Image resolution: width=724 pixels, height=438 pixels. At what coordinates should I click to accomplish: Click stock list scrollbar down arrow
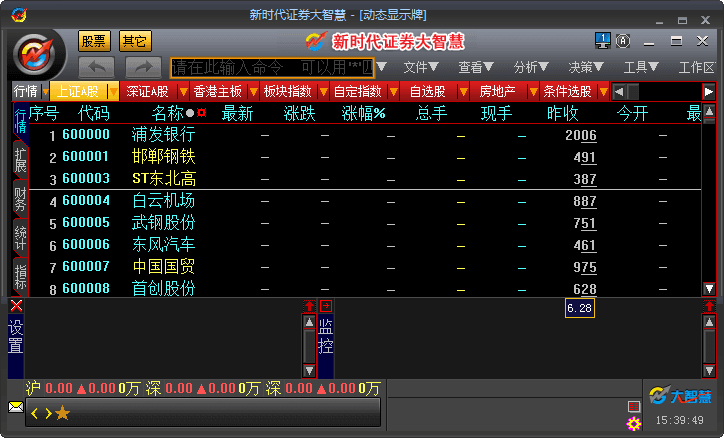[709, 289]
